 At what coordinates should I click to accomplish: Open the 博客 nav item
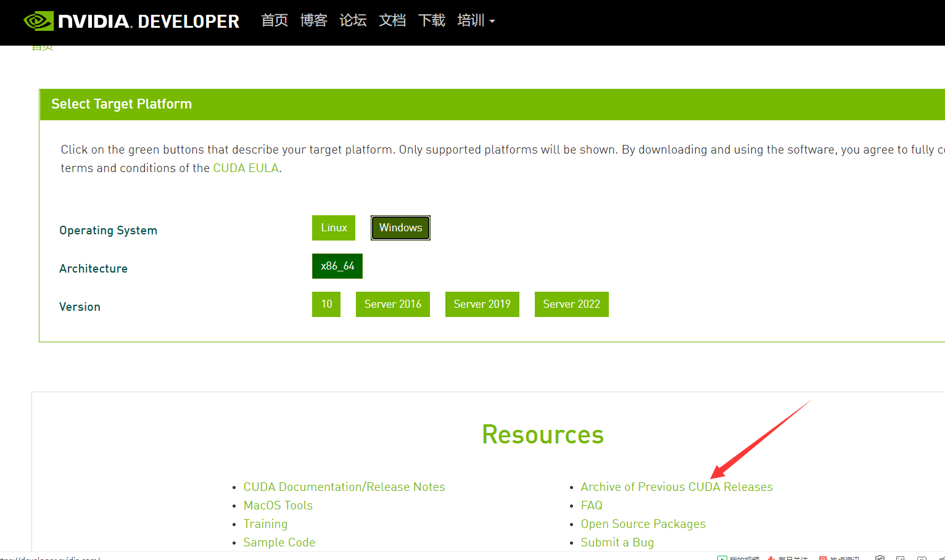[313, 20]
